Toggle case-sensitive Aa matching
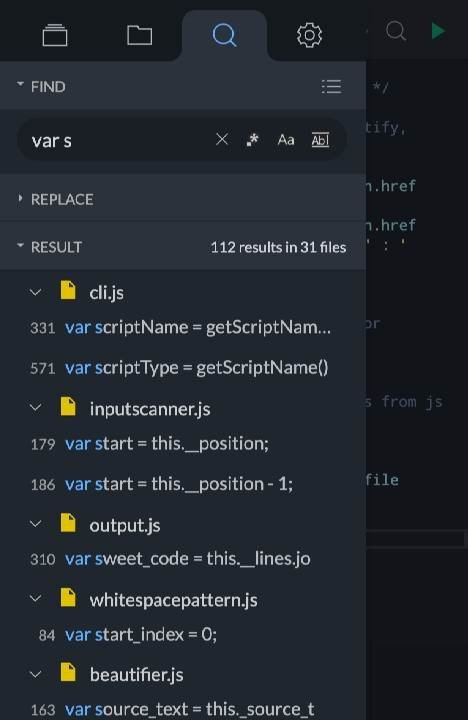 click(286, 140)
